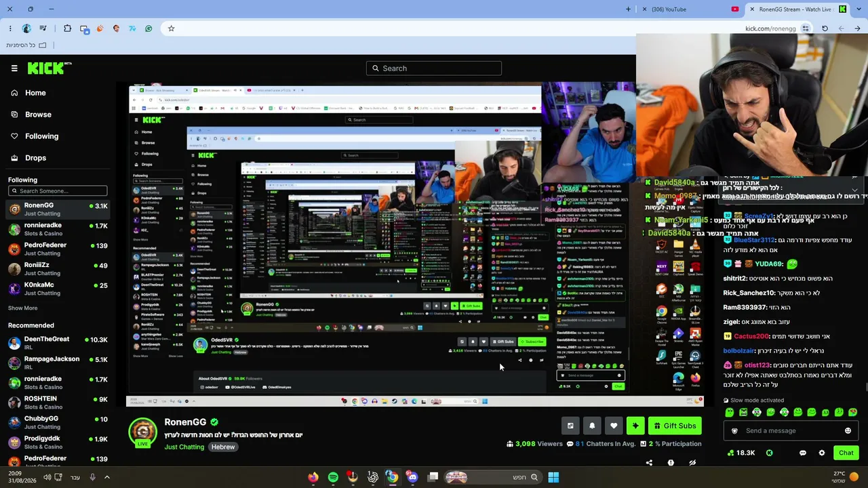Screen dimensions: 868x488
Task: Report the stream with the exclamation icon
Action: [671, 463]
